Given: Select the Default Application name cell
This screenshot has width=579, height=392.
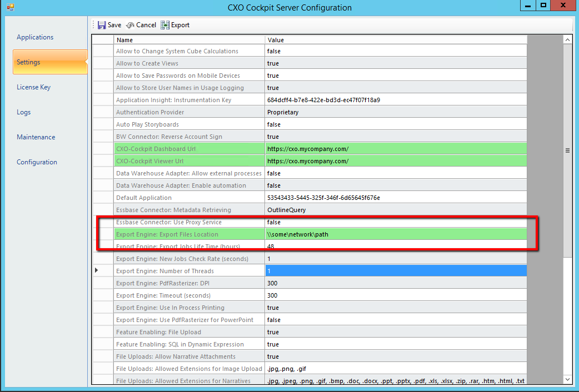Looking at the screenshot, I should pos(189,198).
